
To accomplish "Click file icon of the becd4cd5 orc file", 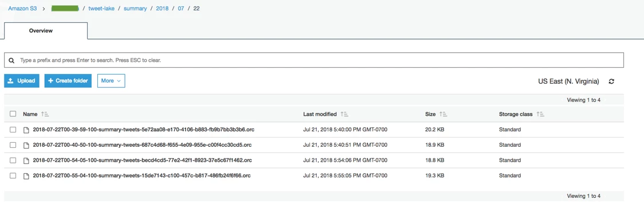I will 26,161.
